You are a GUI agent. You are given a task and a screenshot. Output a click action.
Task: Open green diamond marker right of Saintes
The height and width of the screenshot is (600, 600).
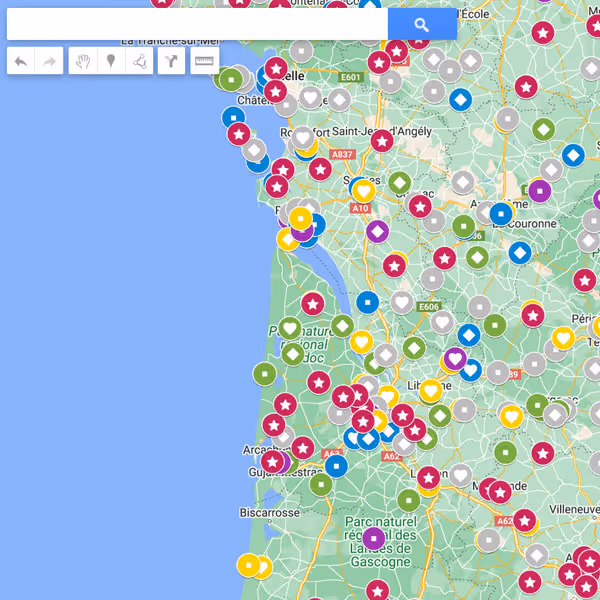click(399, 183)
